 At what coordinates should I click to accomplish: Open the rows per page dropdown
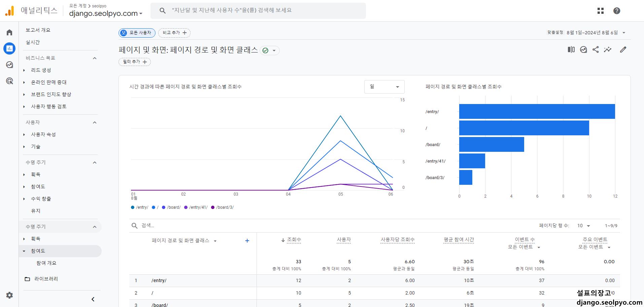[x=584, y=226]
